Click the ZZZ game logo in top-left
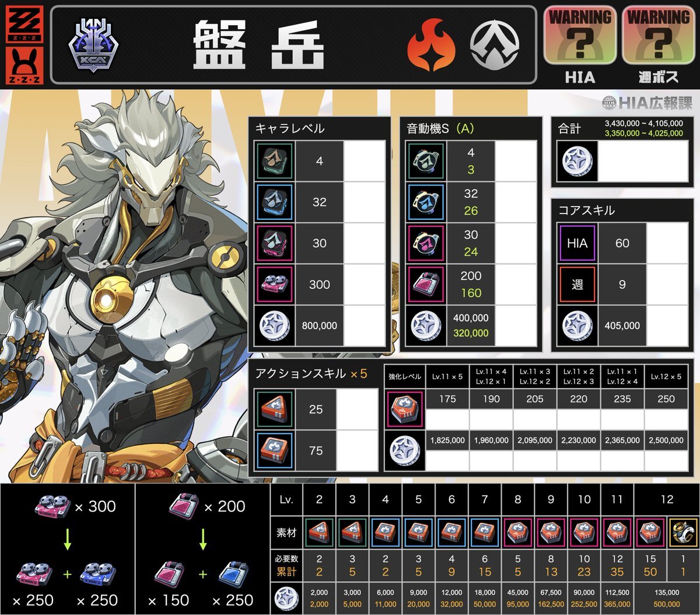Viewport: 700px width, 615px height. point(24,24)
